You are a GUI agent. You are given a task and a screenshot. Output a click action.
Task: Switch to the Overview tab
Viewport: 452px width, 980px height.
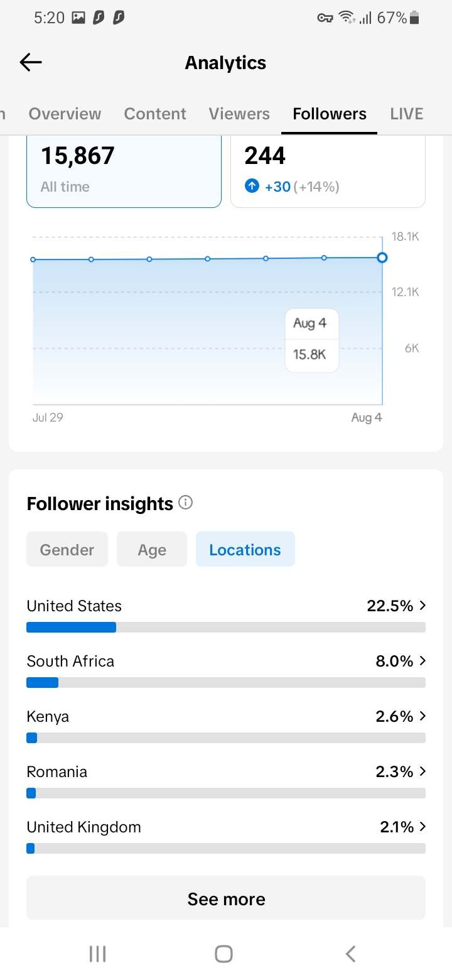(65, 114)
